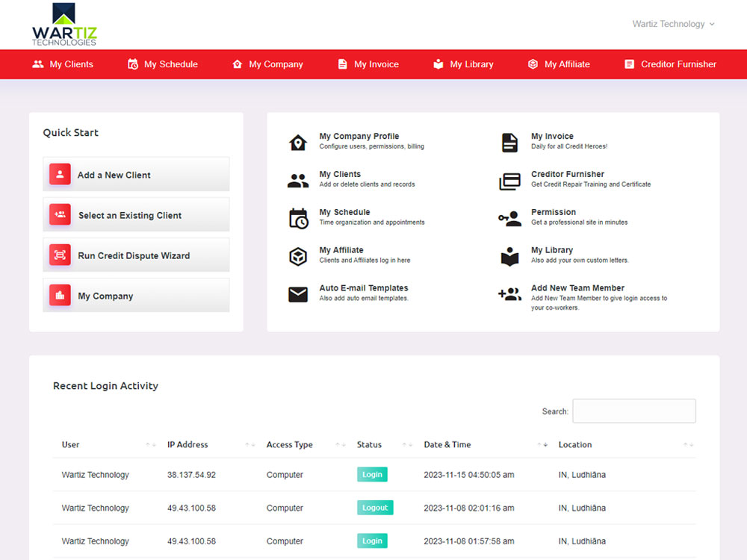The image size is (747, 560).
Task: Open My Invoice shortcut link
Action: (x=553, y=136)
